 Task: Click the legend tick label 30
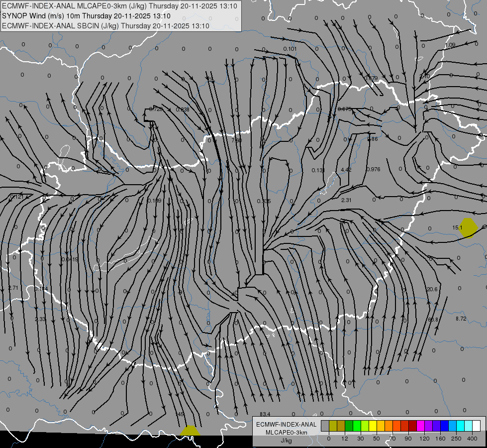click(x=360, y=439)
